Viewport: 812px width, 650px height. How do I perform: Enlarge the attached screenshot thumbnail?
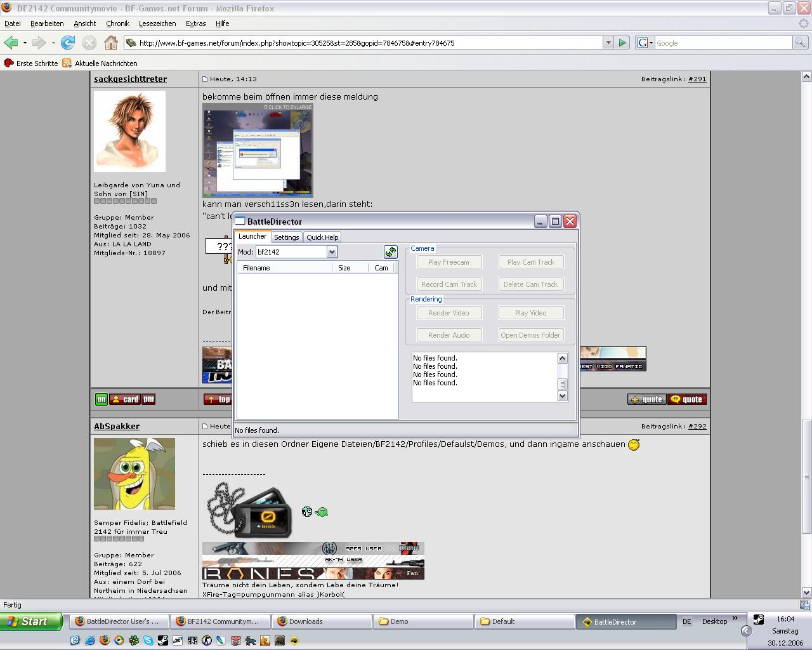click(258, 150)
